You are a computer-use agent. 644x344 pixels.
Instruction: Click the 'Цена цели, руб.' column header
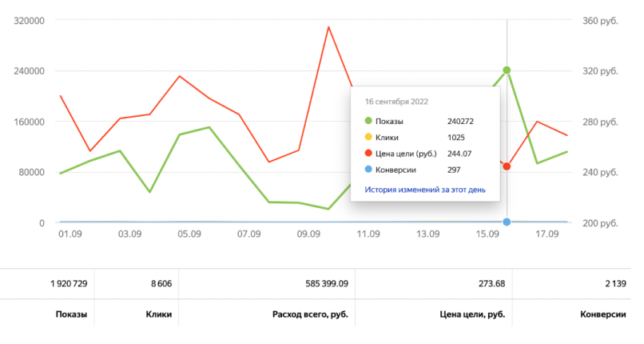point(472,314)
